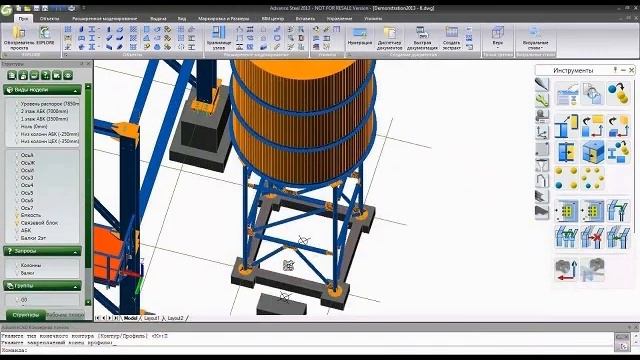Toggle visibility bulb for Связевой блок
Viewport: 640px width, 360px height.
pos(17,223)
